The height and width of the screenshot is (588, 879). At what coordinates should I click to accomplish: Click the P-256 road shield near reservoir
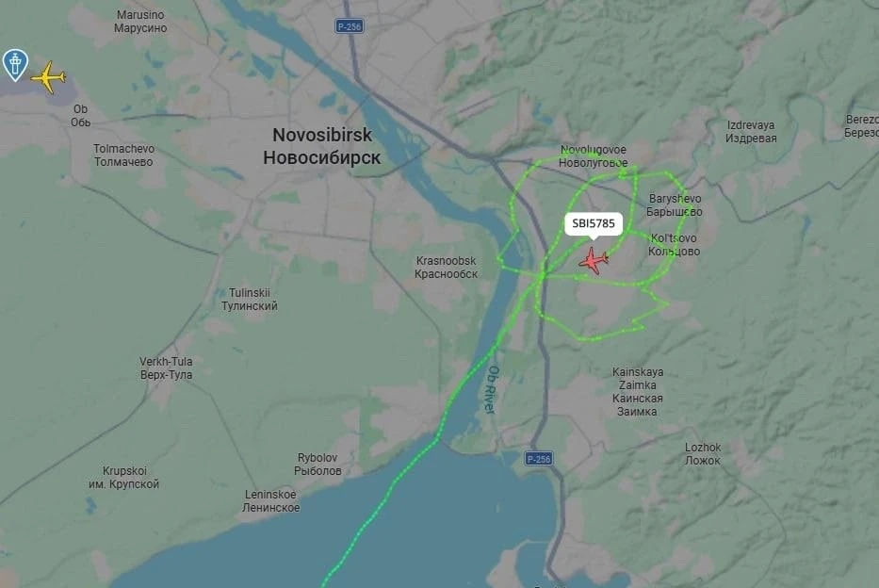point(539,459)
